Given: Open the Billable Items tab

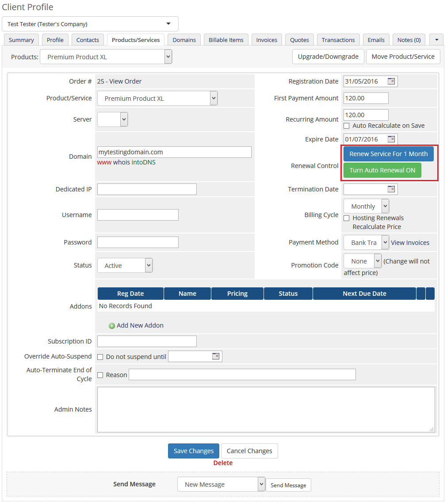Looking at the screenshot, I should [x=226, y=40].
